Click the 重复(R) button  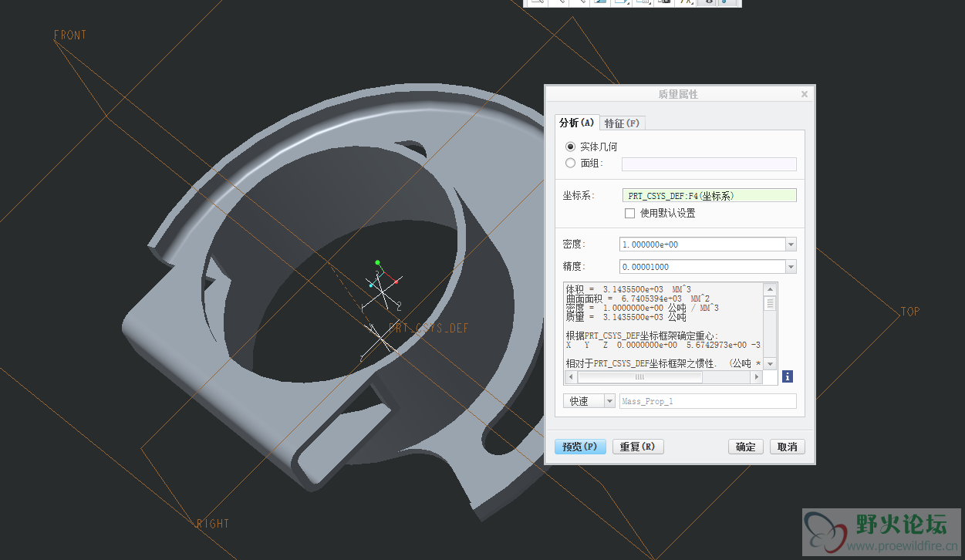pos(638,447)
